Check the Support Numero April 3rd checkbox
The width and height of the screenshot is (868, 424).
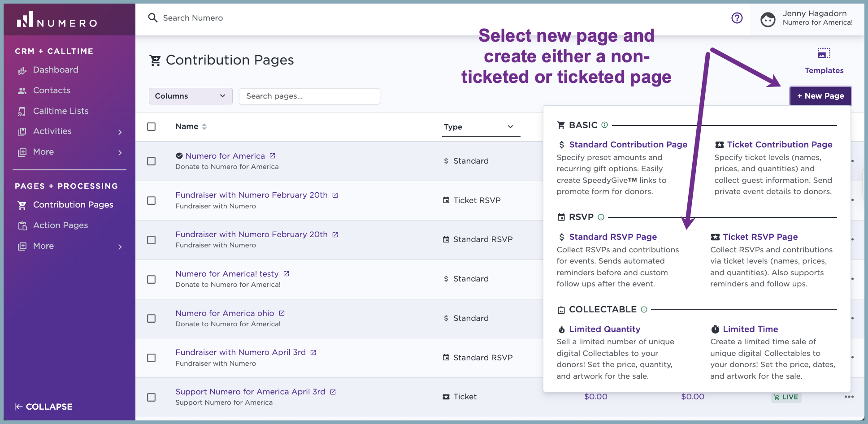click(x=152, y=398)
